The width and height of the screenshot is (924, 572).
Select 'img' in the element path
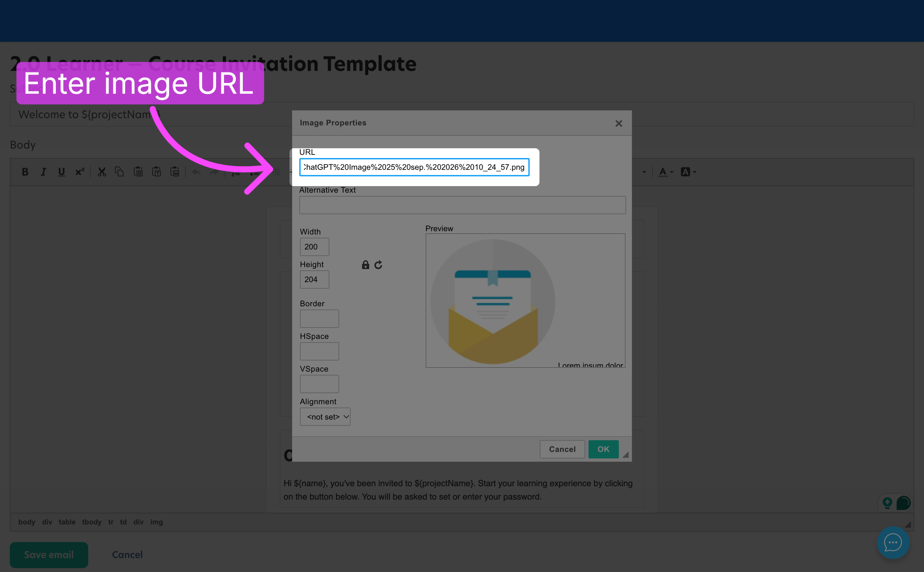(156, 522)
